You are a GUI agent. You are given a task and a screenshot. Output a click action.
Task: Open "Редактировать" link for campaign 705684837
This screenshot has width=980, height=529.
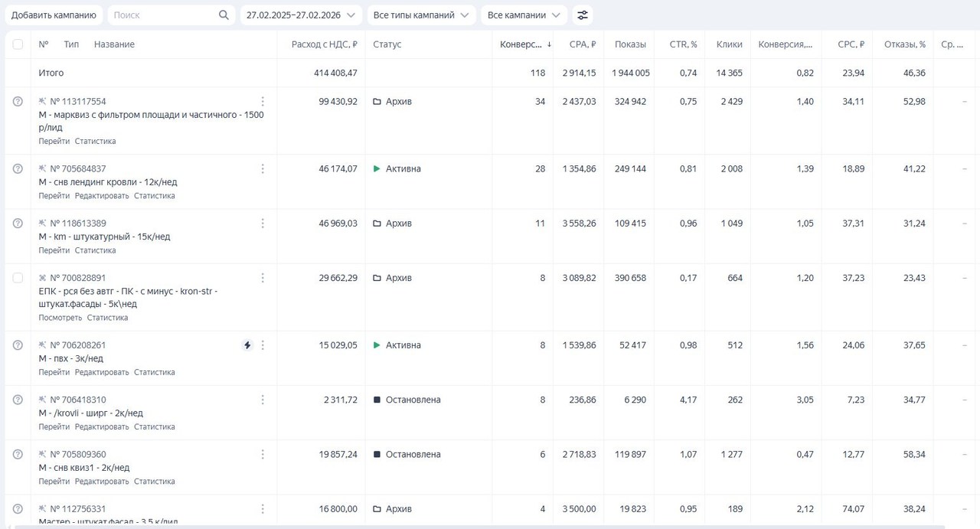[102, 196]
